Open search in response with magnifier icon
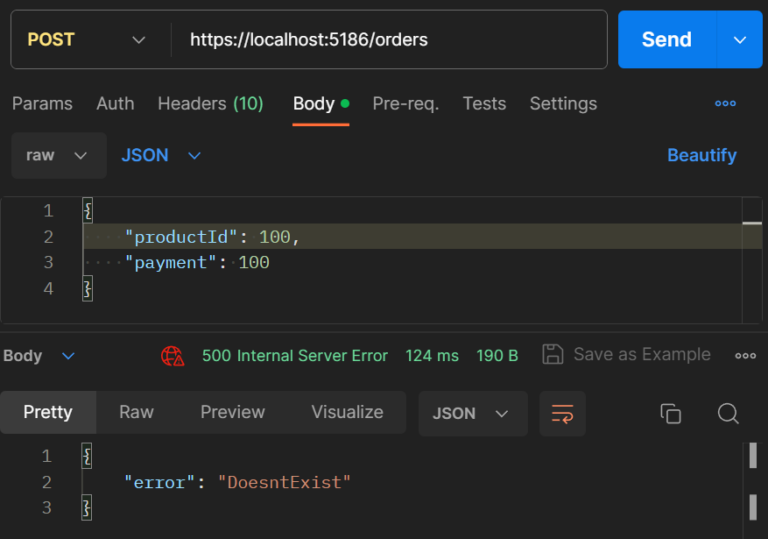The width and height of the screenshot is (768, 539). pos(728,413)
